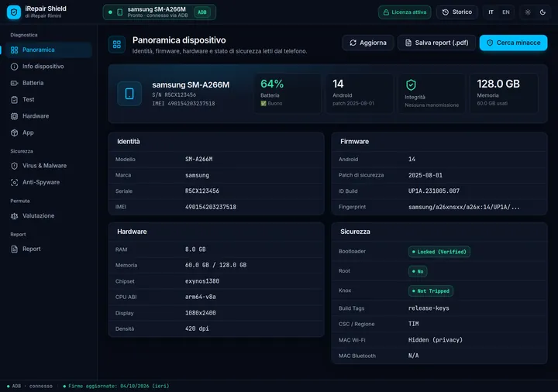Open Batteria section
The height and width of the screenshot is (392, 558).
click(49, 83)
